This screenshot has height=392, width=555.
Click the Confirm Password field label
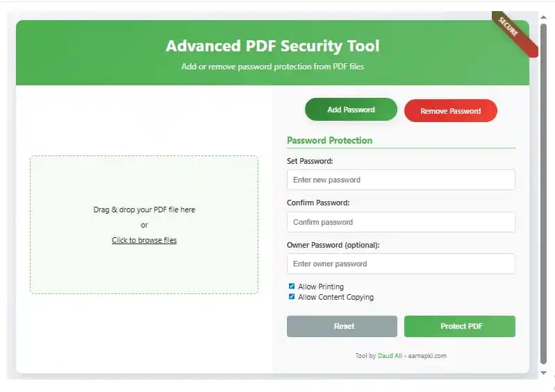coord(318,203)
